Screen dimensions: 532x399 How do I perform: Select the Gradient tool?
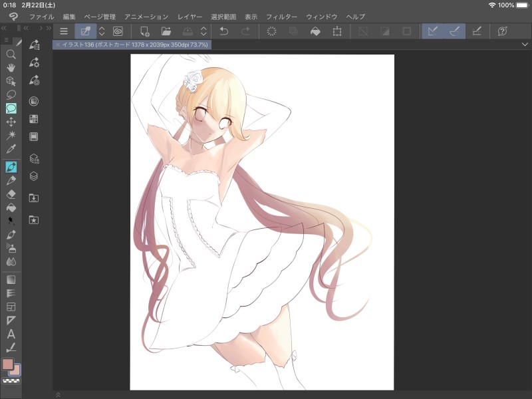11,280
